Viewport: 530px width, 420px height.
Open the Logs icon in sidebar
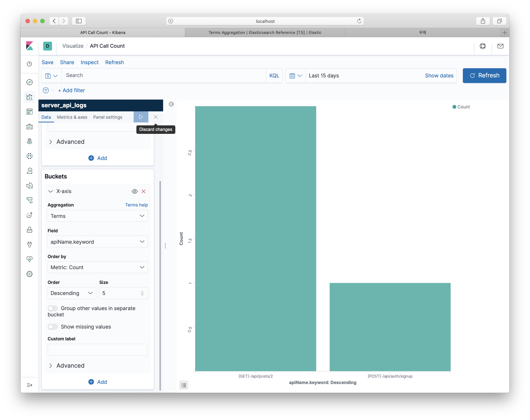pyautogui.click(x=30, y=185)
